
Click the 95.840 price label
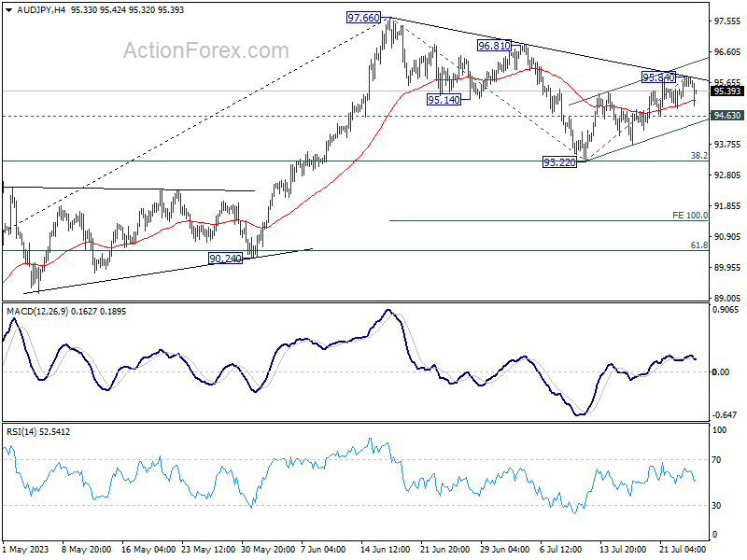[659, 77]
